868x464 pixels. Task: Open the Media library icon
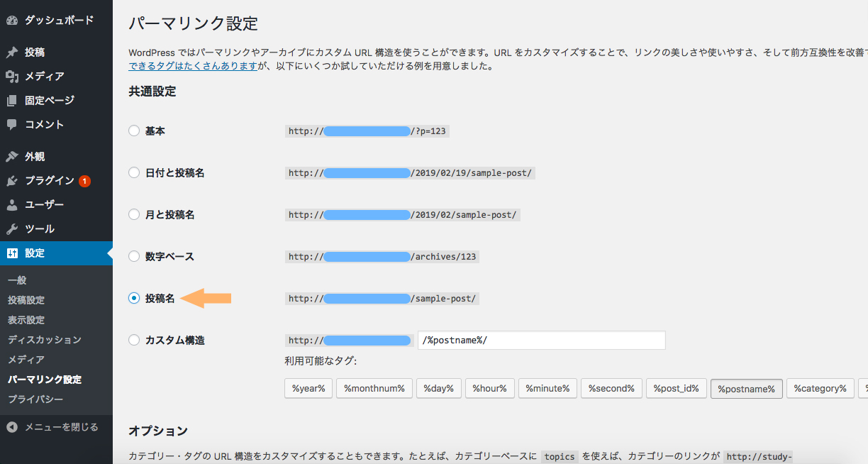12,77
